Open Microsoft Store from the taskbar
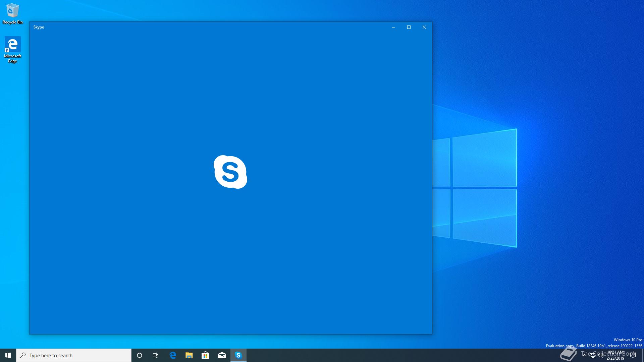The height and width of the screenshot is (362, 644). pyautogui.click(x=206, y=355)
